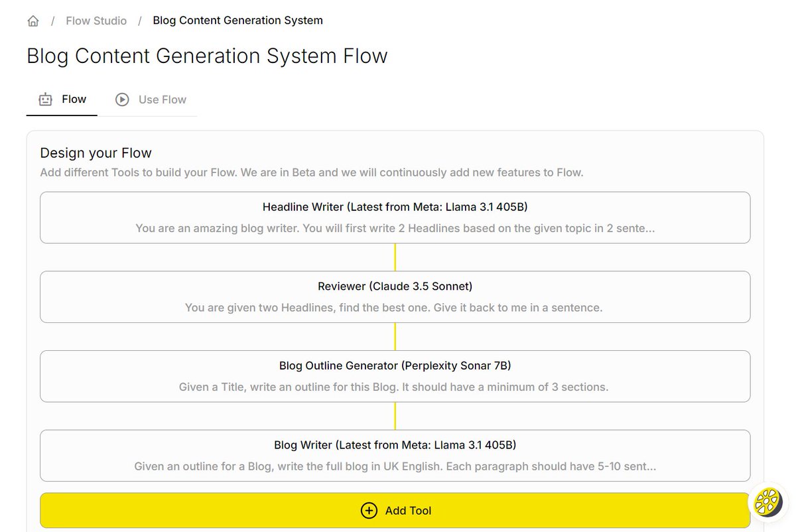Open the Blog Outline Generator tool card
Screen dimensions: 796x532
point(395,376)
